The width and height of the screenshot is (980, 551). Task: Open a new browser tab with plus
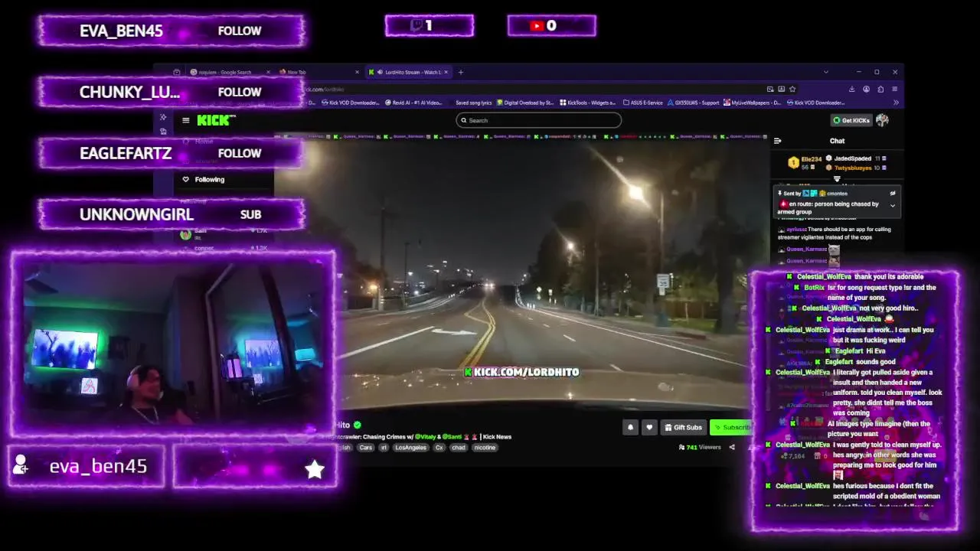click(461, 72)
